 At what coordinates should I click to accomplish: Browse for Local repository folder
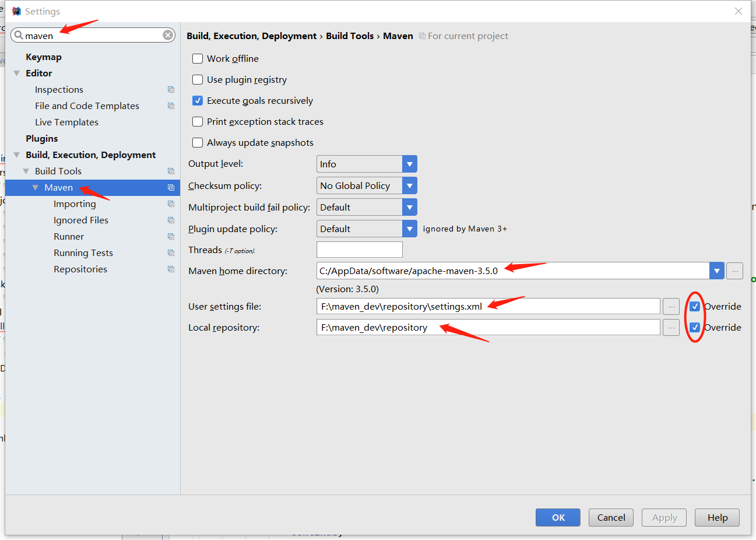(671, 327)
